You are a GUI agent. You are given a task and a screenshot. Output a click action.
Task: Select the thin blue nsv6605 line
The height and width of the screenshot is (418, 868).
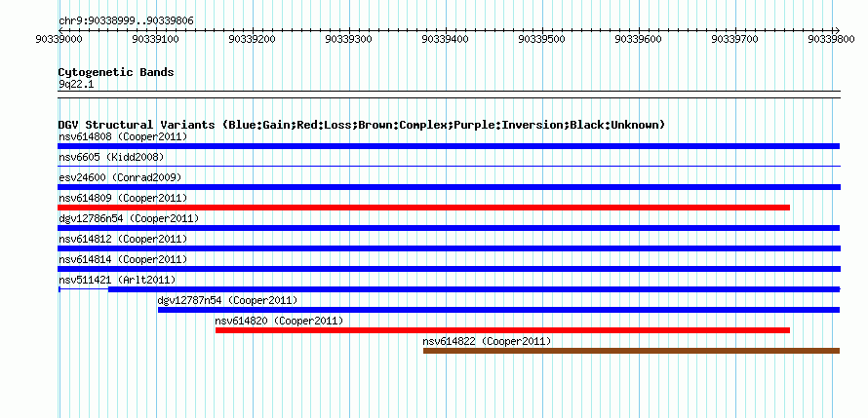(x=449, y=166)
